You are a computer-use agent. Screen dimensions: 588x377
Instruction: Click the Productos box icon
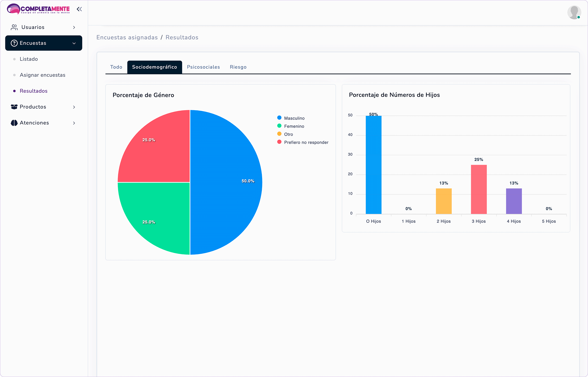pyautogui.click(x=14, y=107)
